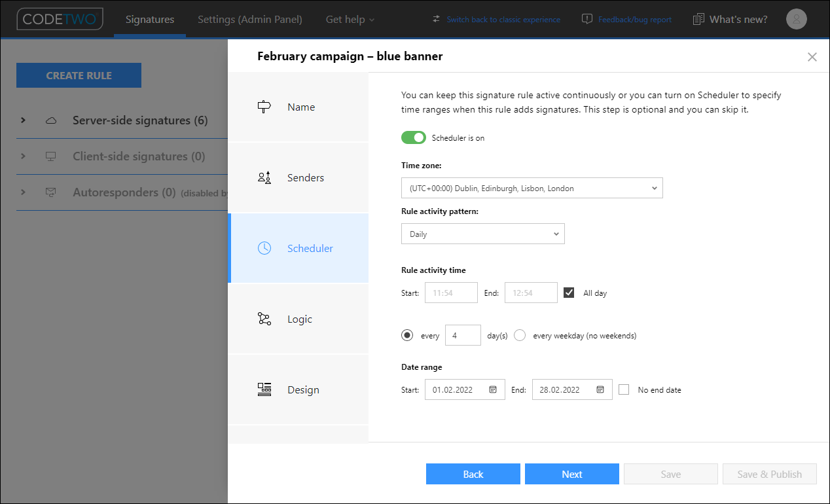Click the Logic nodes icon
Screen dimensions: 830x504
[264, 319]
